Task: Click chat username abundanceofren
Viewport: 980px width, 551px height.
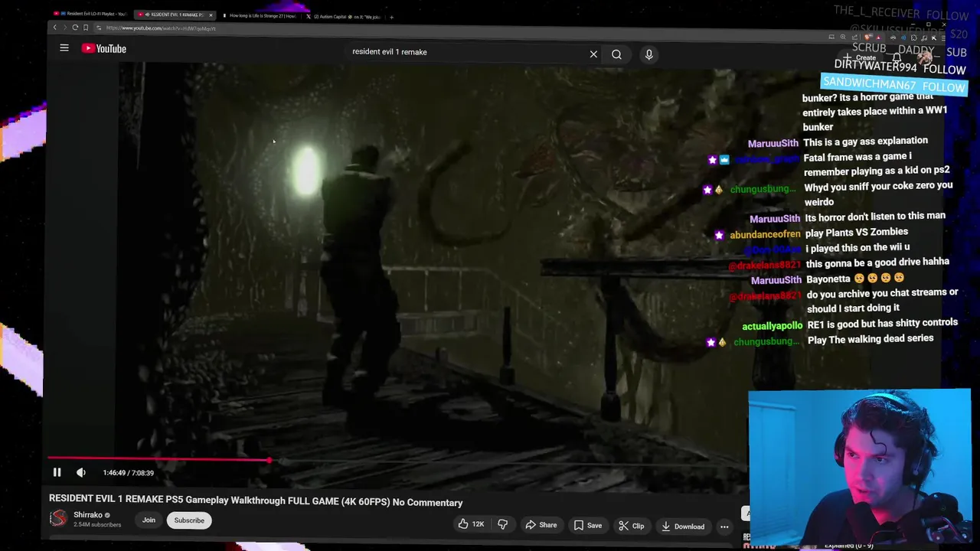Action: point(765,234)
